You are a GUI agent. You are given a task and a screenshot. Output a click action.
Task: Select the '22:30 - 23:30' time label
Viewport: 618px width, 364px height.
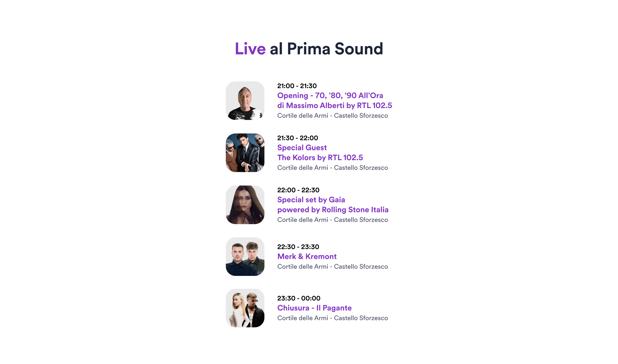[x=298, y=247]
